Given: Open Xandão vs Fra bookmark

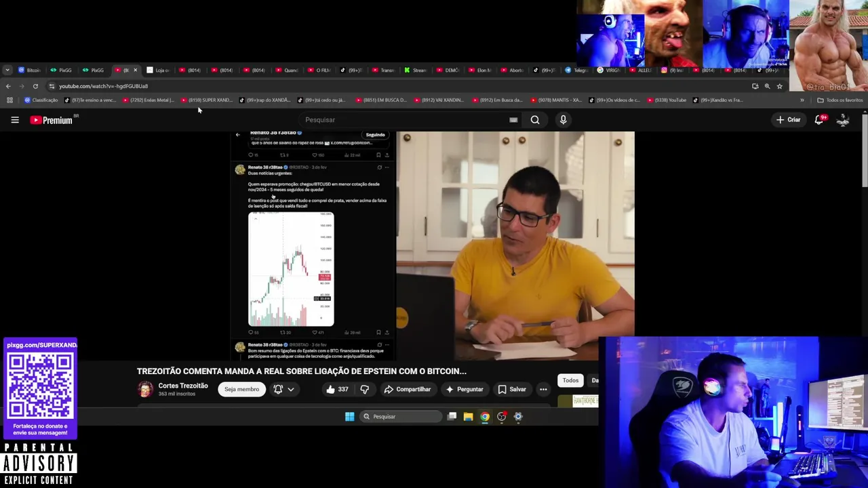Looking at the screenshot, I should coord(718,100).
